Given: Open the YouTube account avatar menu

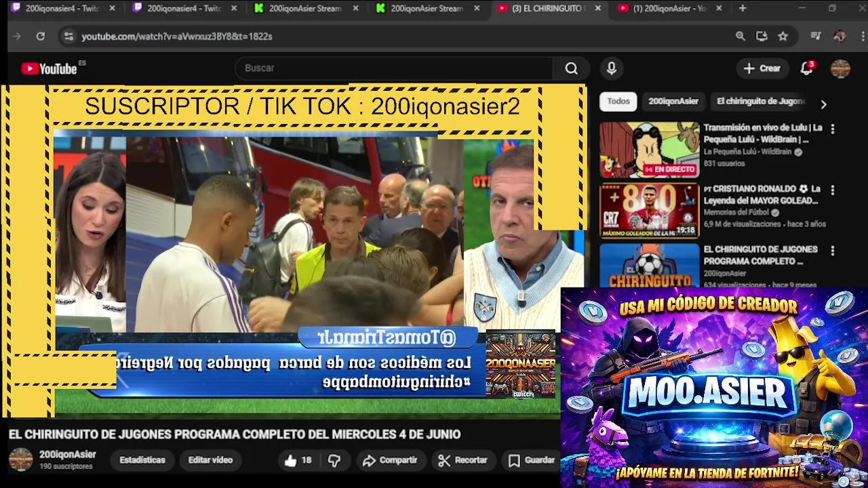Looking at the screenshot, I should tap(841, 68).
